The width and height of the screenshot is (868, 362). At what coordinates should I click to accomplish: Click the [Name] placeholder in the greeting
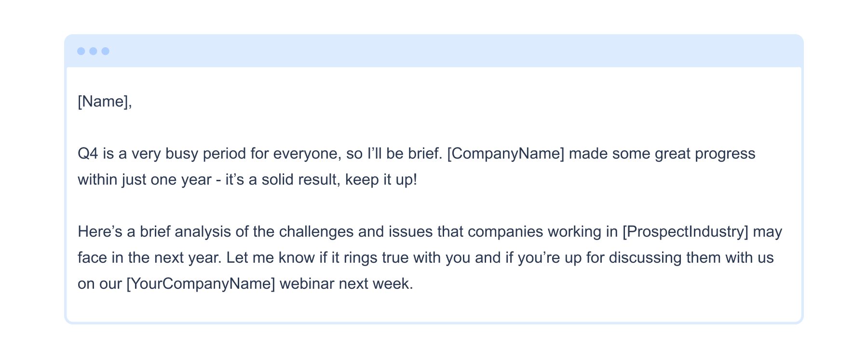pyautogui.click(x=103, y=102)
